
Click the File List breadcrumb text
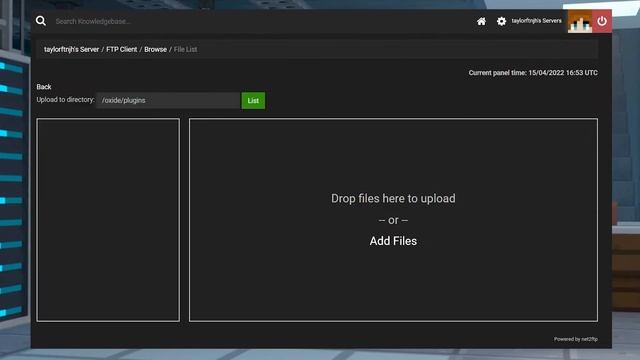pos(185,49)
